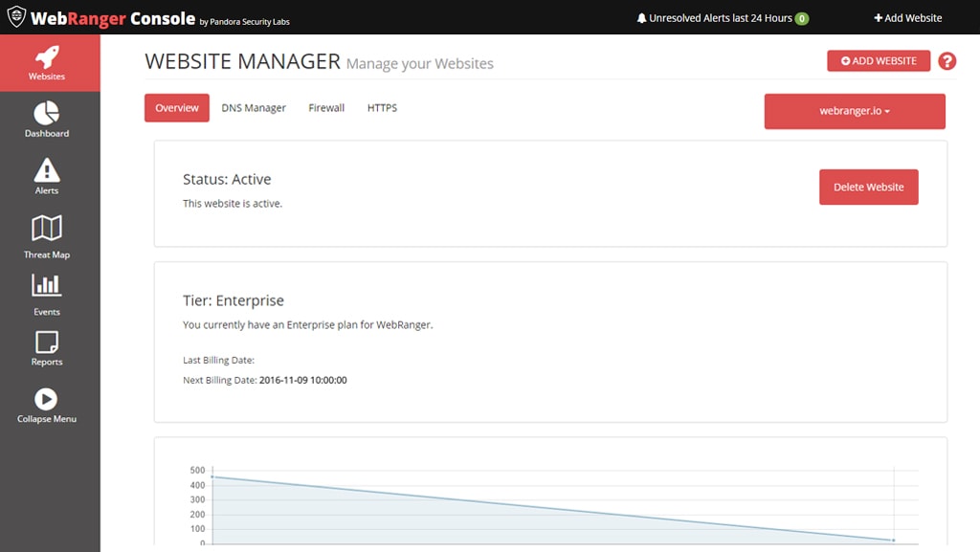
Task: Open the HTTPS tab
Action: pyautogui.click(x=382, y=108)
